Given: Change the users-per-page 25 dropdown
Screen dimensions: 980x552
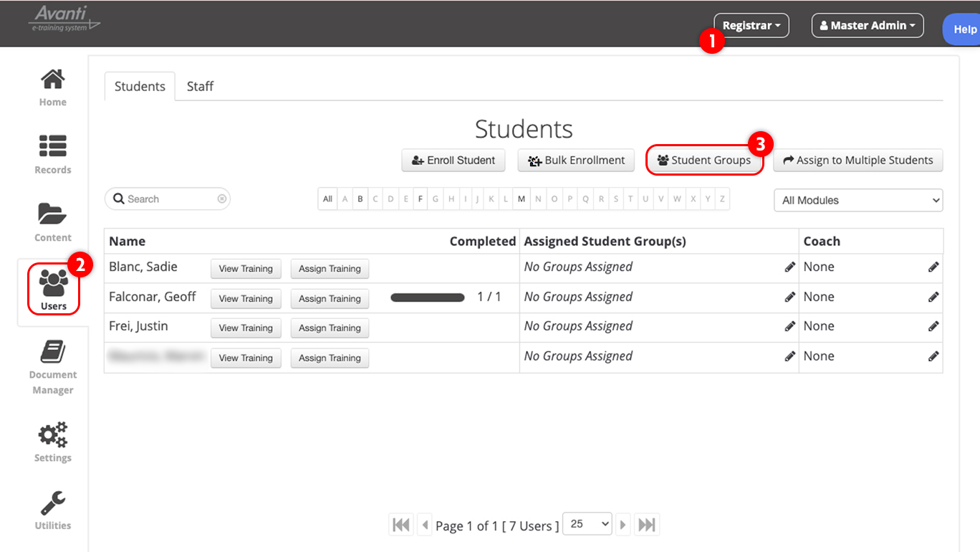Looking at the screenshot, I should pyautogui.click(x=587, y=525).
